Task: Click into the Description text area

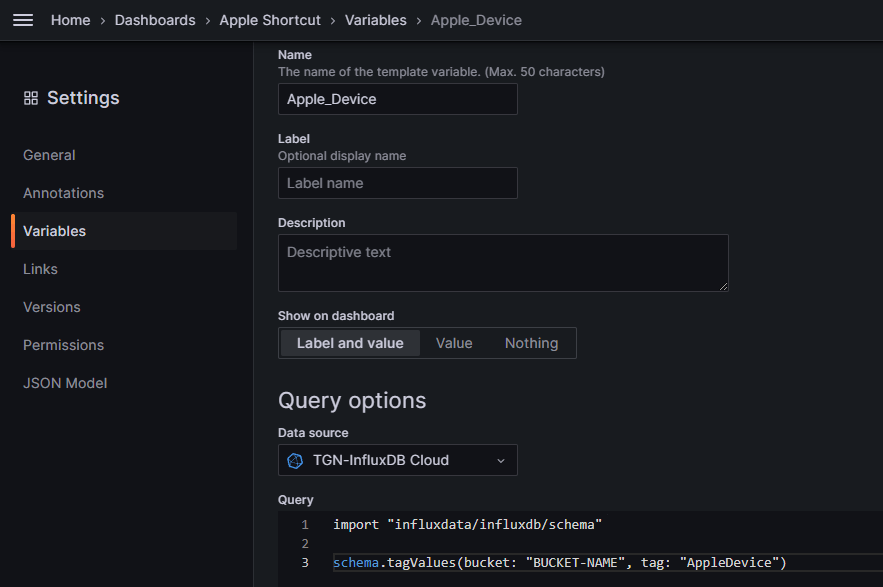Action: tap(502, 262)
